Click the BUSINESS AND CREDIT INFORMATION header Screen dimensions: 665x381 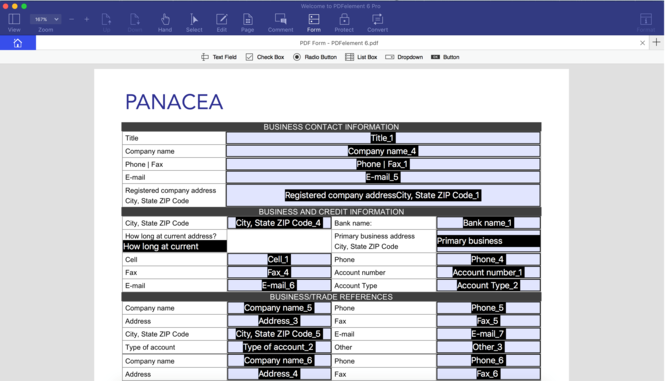[331, 212]
